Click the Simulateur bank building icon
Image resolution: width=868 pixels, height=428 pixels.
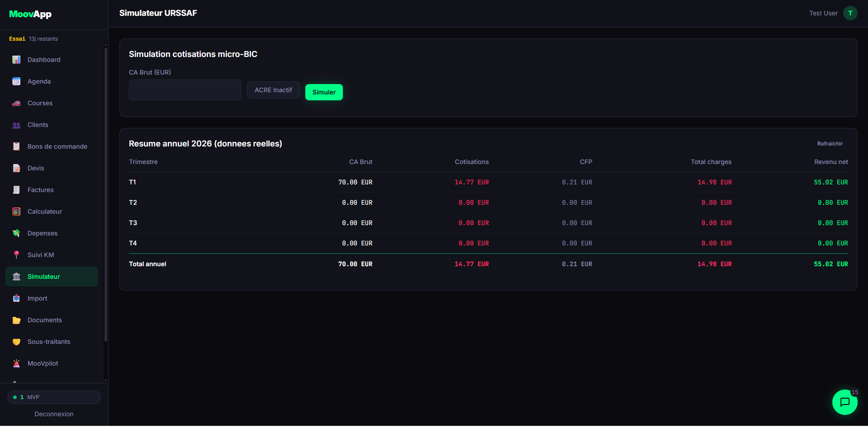click(16, 277)
